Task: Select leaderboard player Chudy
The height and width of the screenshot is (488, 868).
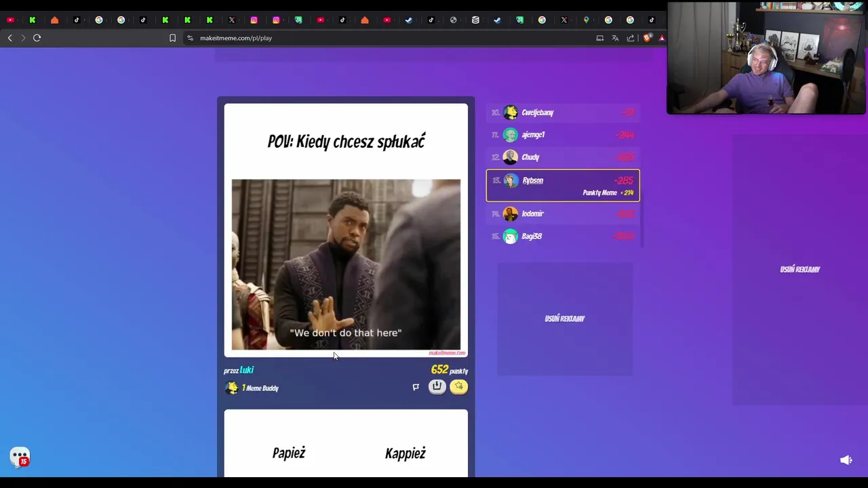Action: [x=563, y=157]
